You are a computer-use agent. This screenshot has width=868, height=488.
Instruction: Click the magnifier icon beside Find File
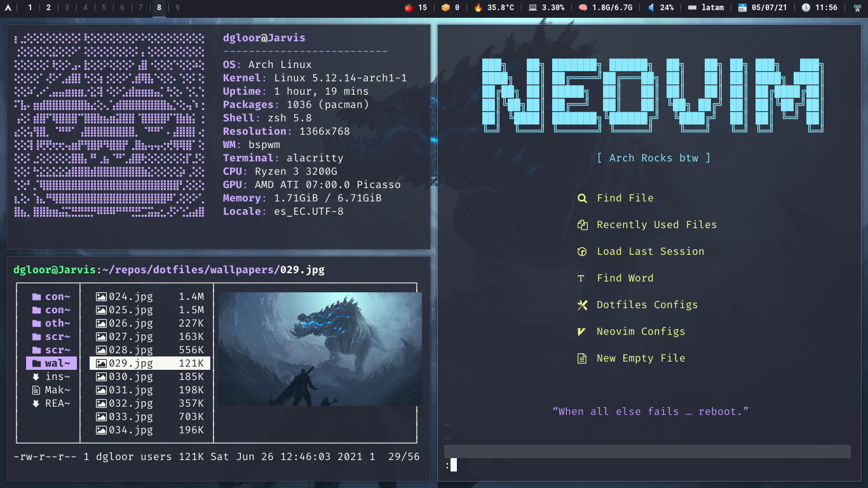(x=582, y=198)
